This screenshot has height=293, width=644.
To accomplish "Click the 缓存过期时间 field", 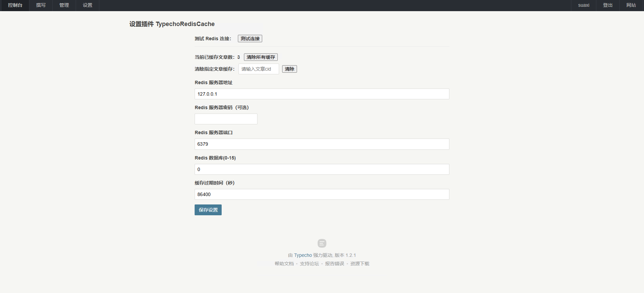I will pyautogui.click(x=322, y=194).
